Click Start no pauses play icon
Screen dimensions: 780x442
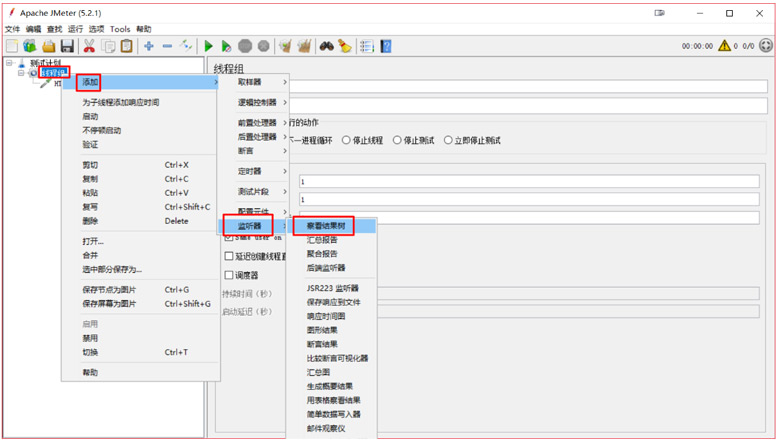click(226, 46)
